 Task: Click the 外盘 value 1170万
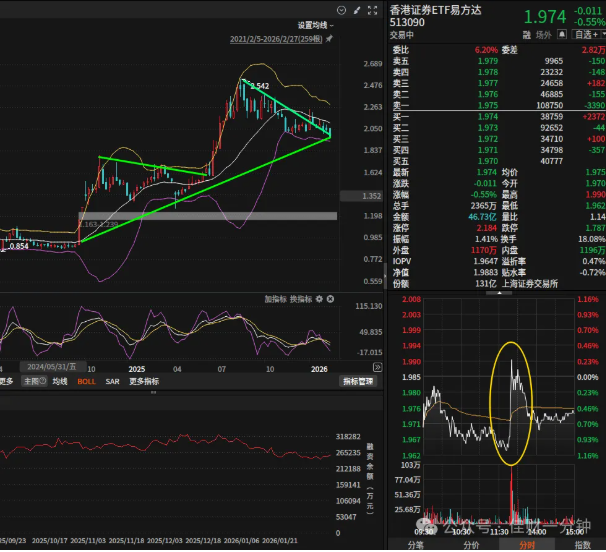[483, 250]
